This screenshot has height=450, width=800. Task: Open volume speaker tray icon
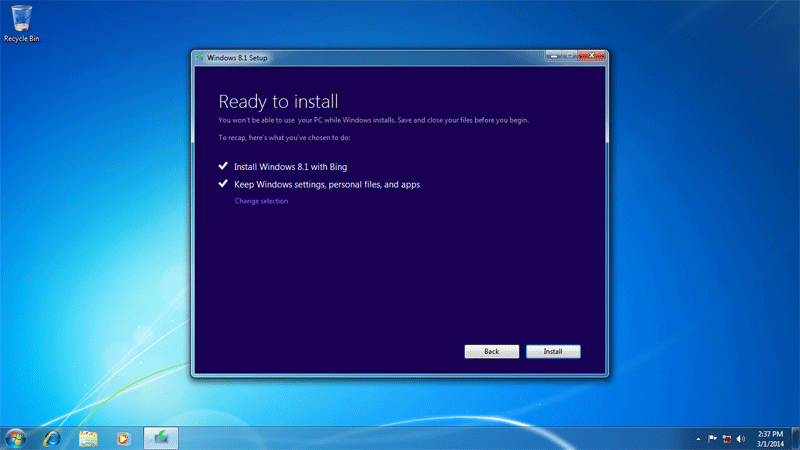point(741,439)
